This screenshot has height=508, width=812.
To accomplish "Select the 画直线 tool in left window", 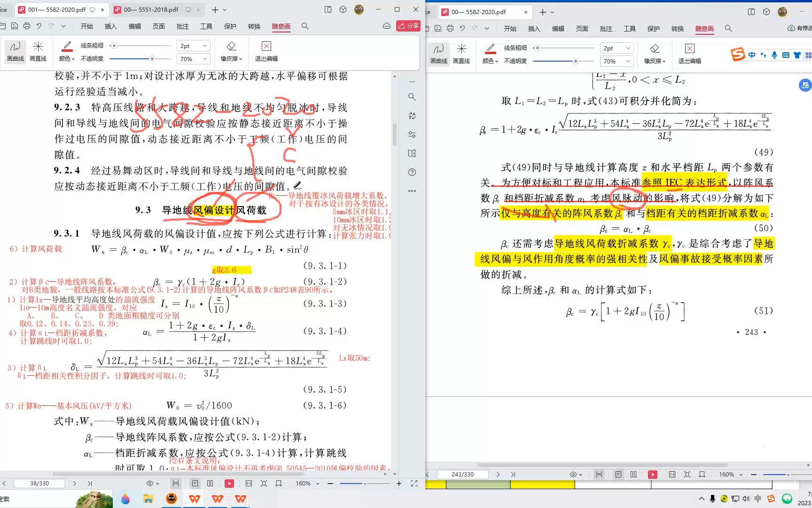I will click(x=38, y=51).
